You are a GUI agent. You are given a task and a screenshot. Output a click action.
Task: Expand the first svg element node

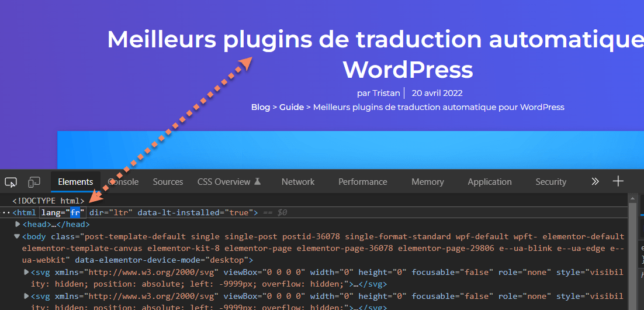tap(27, 272)
